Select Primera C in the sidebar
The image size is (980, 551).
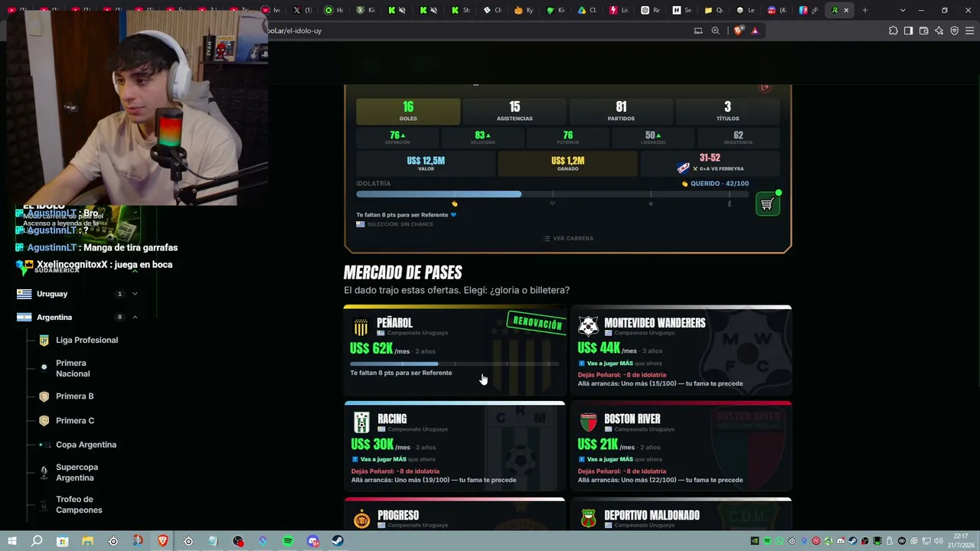pyautogui.click(x=75, y=421)
